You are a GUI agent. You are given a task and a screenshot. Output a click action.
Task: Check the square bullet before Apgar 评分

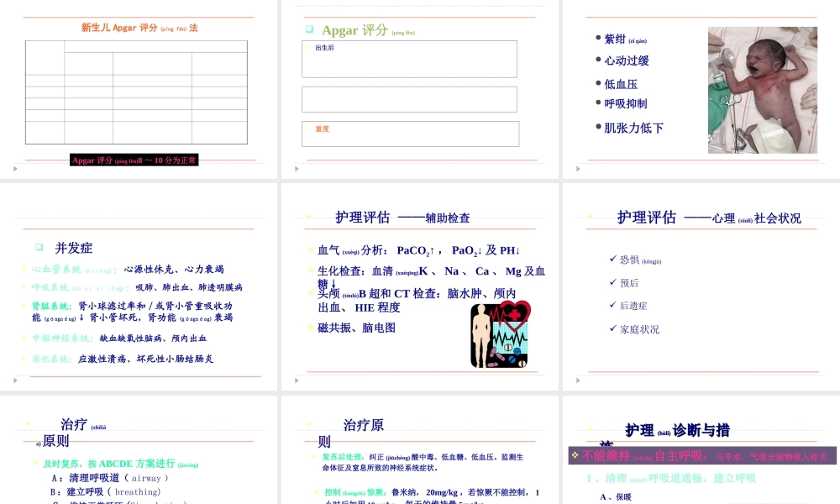point(310,29)
